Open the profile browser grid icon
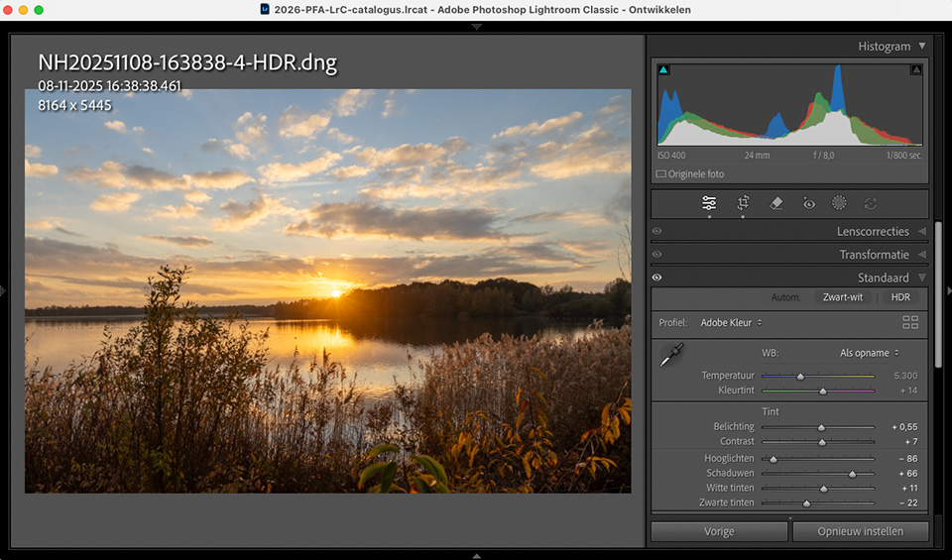 click(x=910, y=322)
